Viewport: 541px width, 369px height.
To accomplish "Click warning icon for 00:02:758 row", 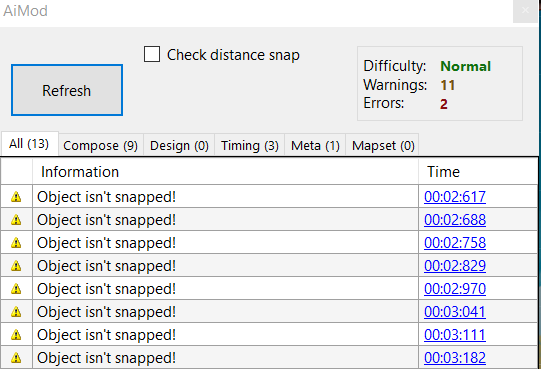I will click(16, 243).
